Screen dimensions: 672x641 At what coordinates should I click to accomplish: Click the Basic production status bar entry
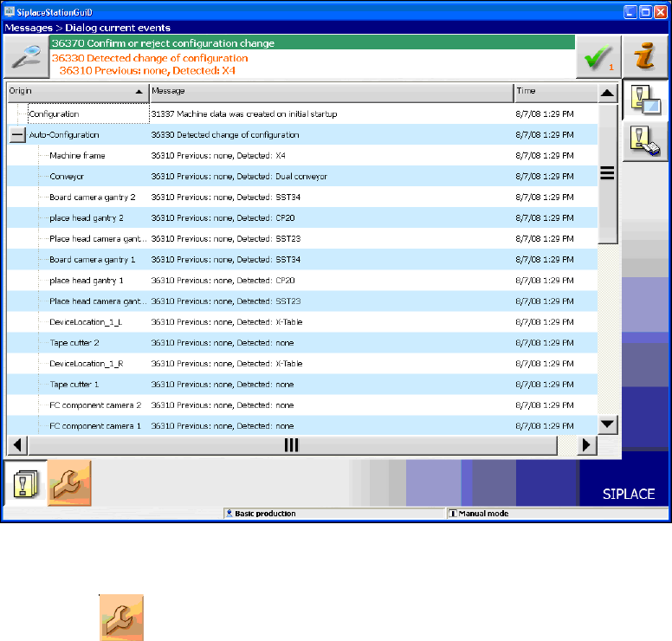pyautogui.click(x=334, y=513)
